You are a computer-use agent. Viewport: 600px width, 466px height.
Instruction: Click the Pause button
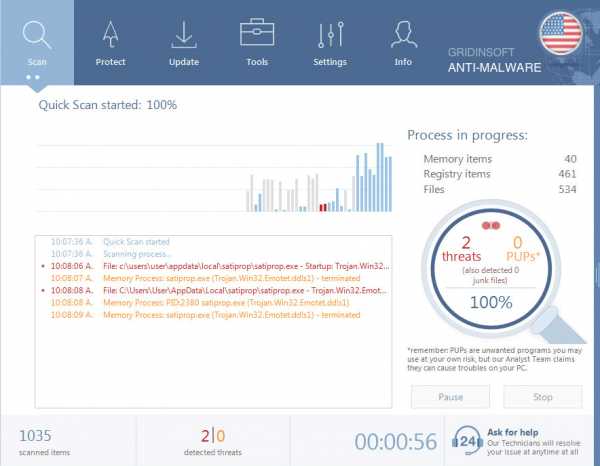450,397
